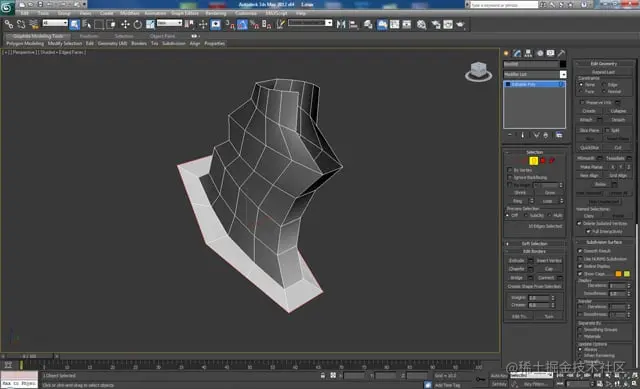
Task: Click the Cap button
Action: point(549,269)
